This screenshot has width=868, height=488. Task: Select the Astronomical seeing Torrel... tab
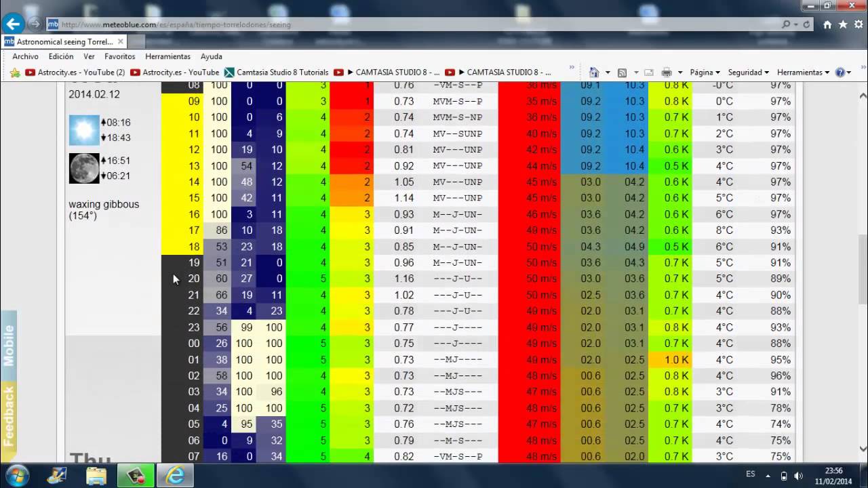[x=64, y=41]
